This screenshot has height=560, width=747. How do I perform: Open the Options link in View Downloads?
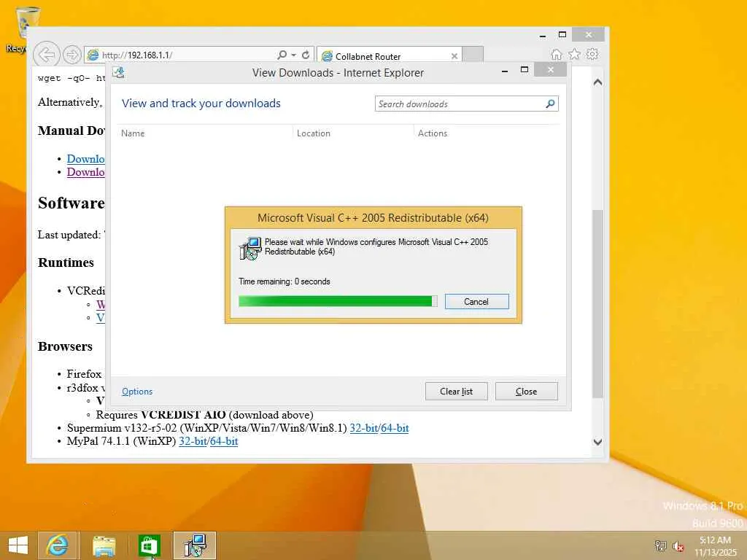click(x=137, y=392)
